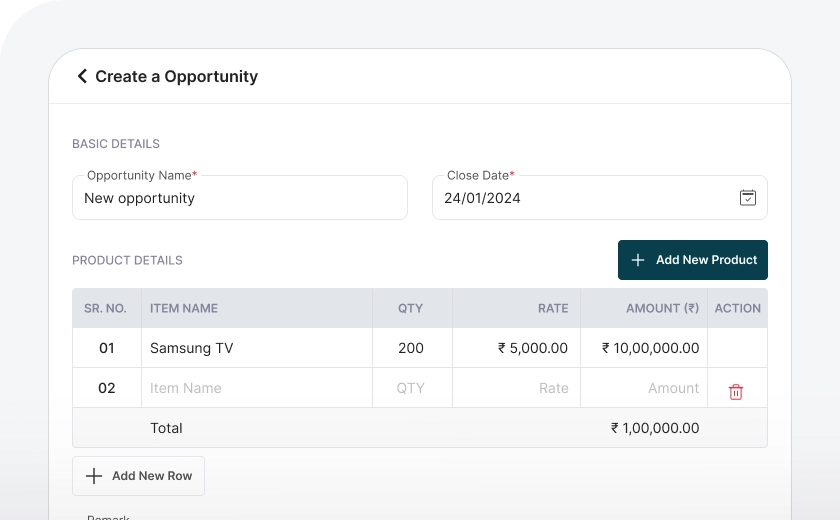Image resolution: width=840 pixels, height=520 pixels.
Task: Click the AMOUNT (₹) column header
Action: 662,308
